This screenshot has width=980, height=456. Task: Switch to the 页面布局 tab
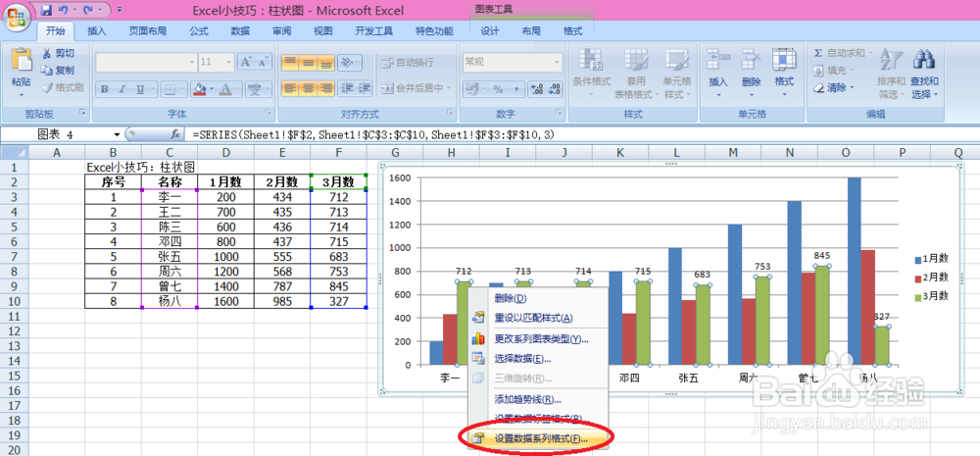[x=148, y=30]
